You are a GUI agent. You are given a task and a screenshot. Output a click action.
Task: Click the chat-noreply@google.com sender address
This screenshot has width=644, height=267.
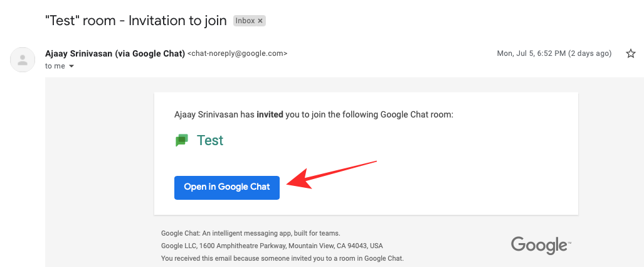238,54
